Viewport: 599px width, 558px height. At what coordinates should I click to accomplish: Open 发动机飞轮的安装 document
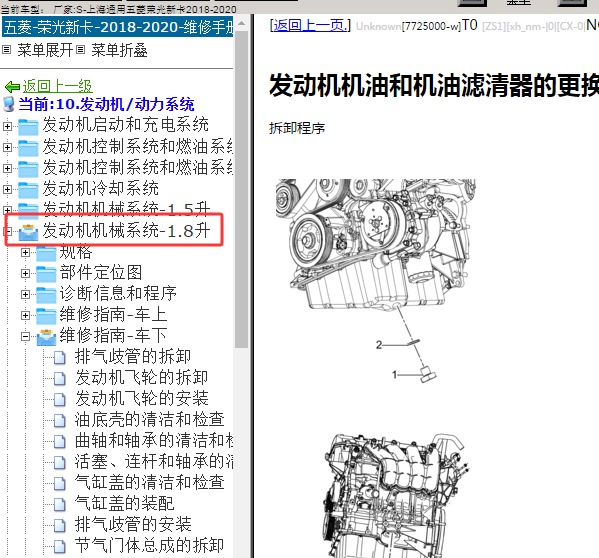coord(141,398)
